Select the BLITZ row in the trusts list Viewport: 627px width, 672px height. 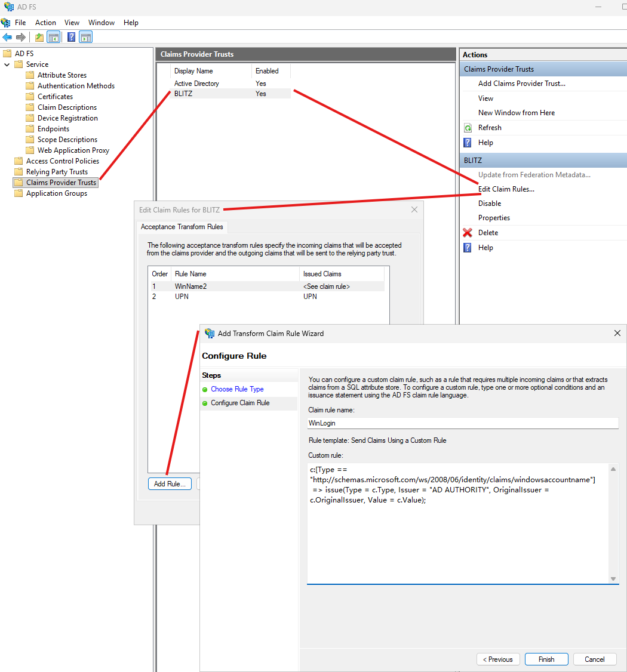(x=230, y=94)
